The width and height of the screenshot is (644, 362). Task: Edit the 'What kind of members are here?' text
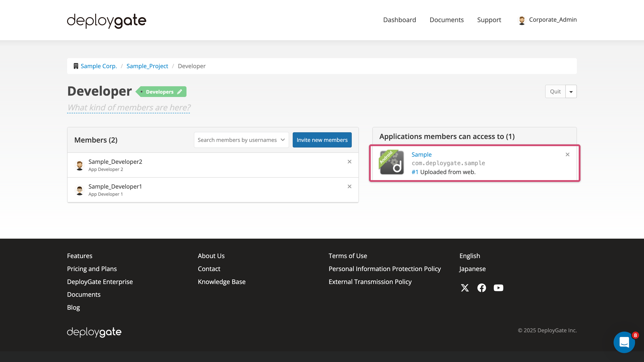pos(129,107)
